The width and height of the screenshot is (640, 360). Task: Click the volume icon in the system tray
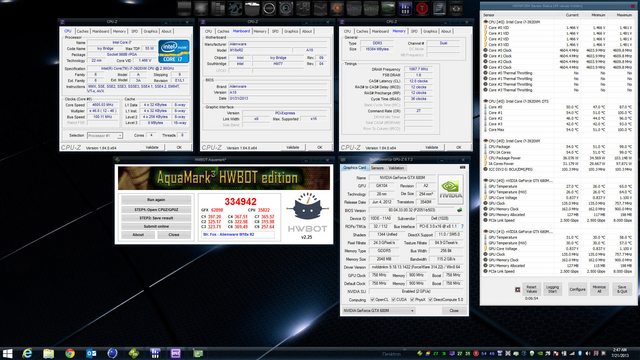[588, 353]
